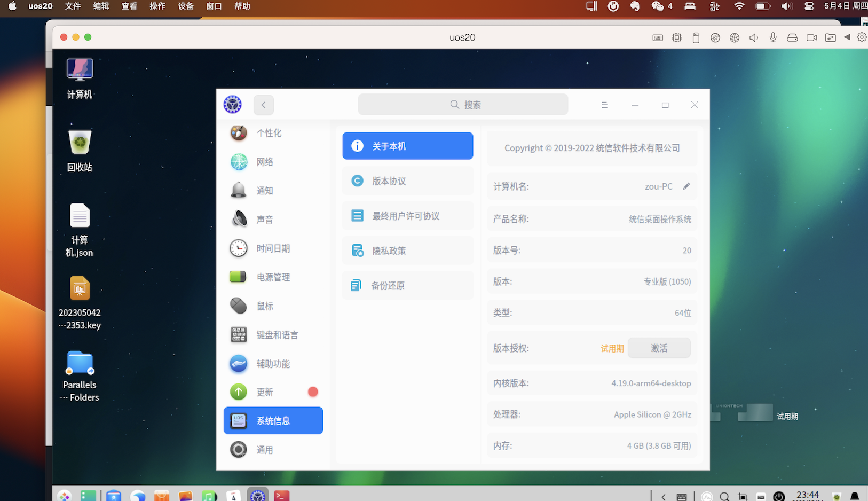Image resolution: width=868 pixels, height=501 pixels.
Task: Collapse Parallels toolbar icons with the triangle arrow
Action: [x=847, y=37]
